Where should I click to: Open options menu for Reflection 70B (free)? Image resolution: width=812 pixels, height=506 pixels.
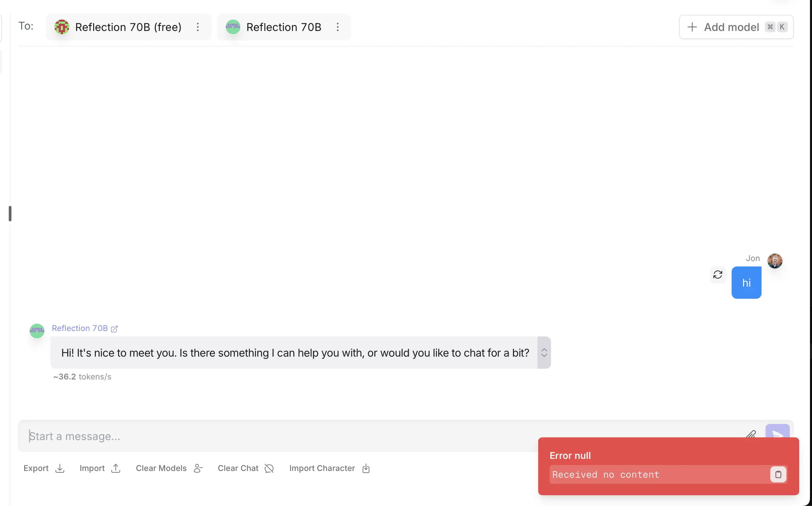(x=198, y=27)
